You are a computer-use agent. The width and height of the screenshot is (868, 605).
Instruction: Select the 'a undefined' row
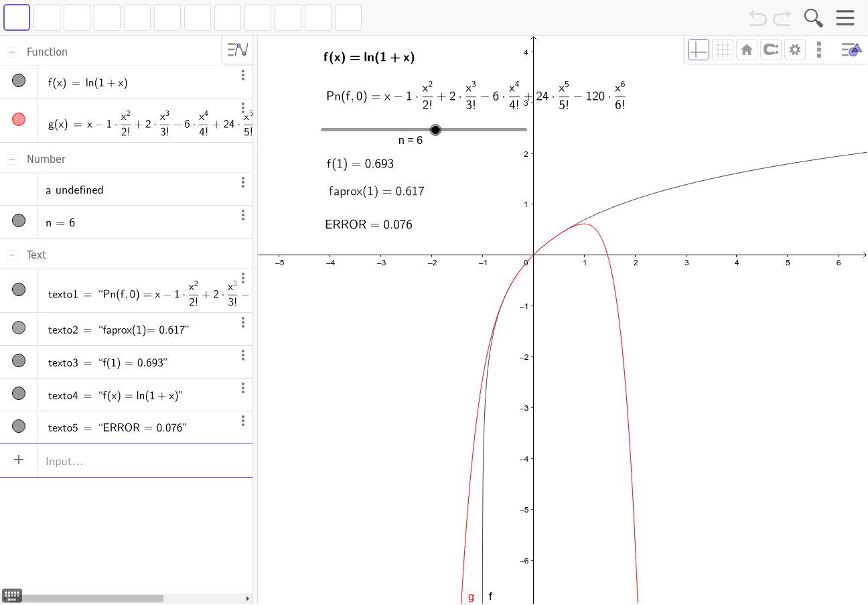pyautogui.click(x=145, y=189)
